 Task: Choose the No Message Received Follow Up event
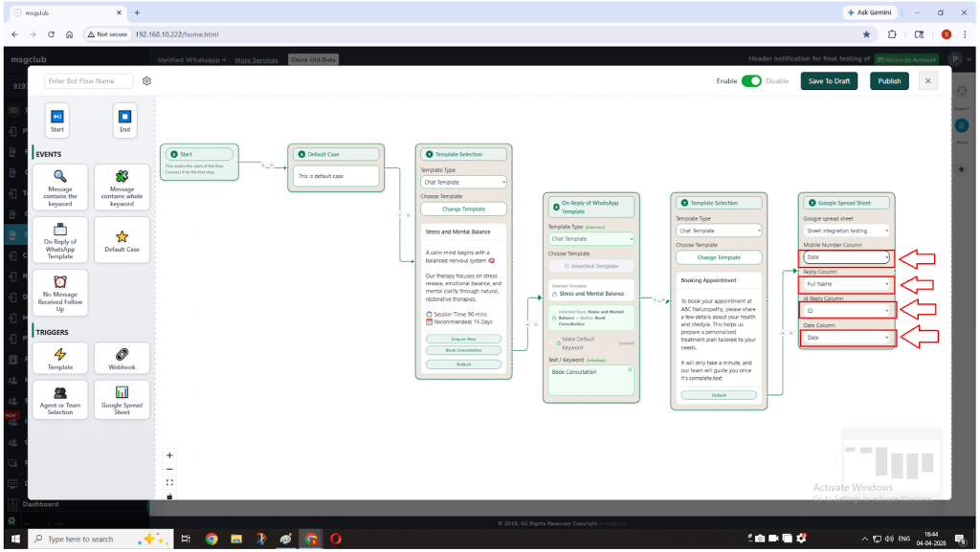[x=59, y=293]
